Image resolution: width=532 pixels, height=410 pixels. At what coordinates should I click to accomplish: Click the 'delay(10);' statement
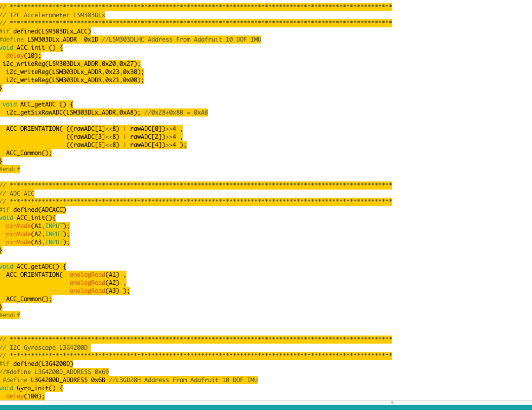tap(23, 56)
